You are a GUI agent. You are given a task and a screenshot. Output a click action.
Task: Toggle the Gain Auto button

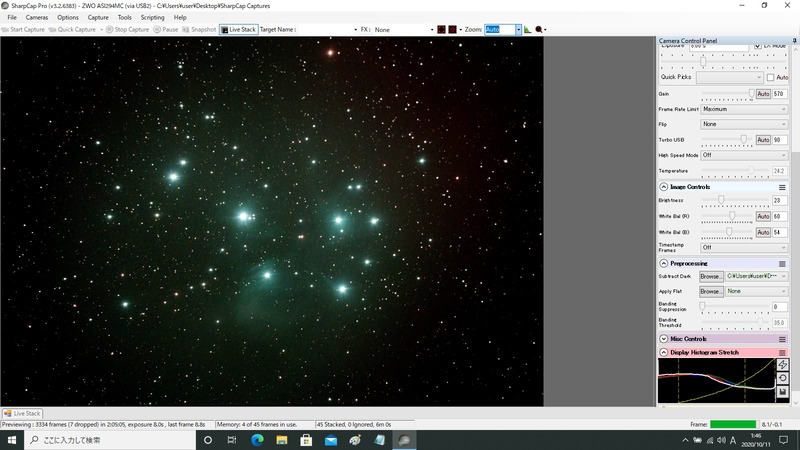click(x=763, y=94)
